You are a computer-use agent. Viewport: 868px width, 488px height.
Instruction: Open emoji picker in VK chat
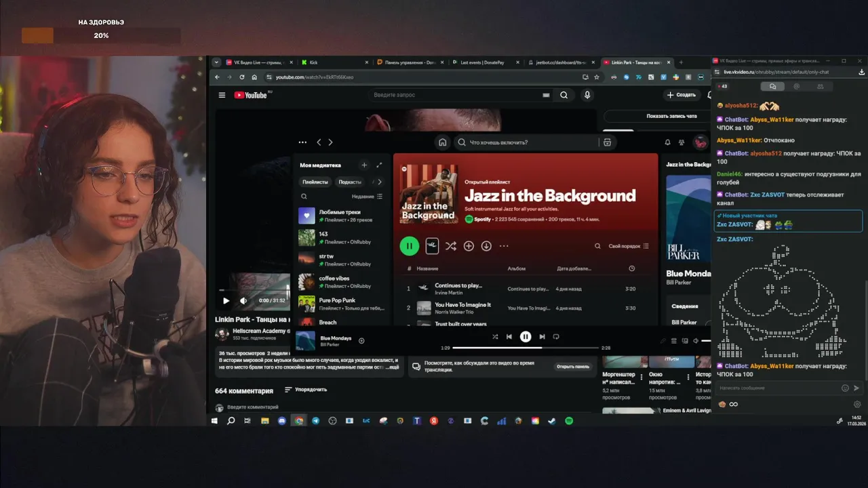tap(845, 388)
